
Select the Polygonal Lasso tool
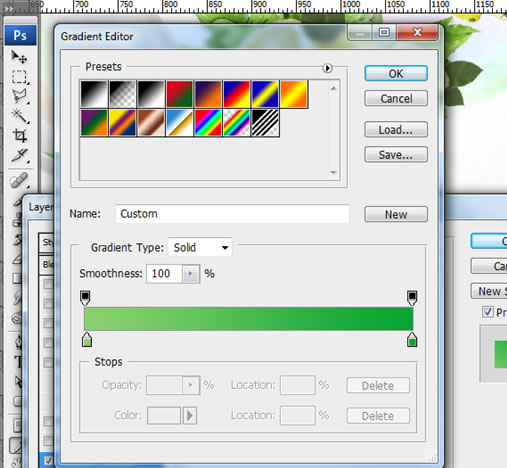point(19,97)
